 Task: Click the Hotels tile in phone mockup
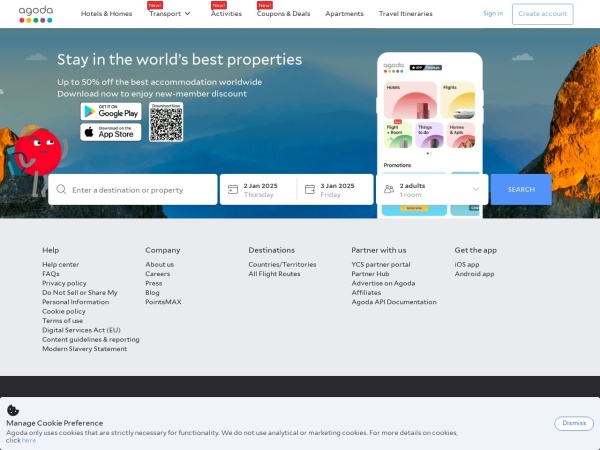[410, 100]
